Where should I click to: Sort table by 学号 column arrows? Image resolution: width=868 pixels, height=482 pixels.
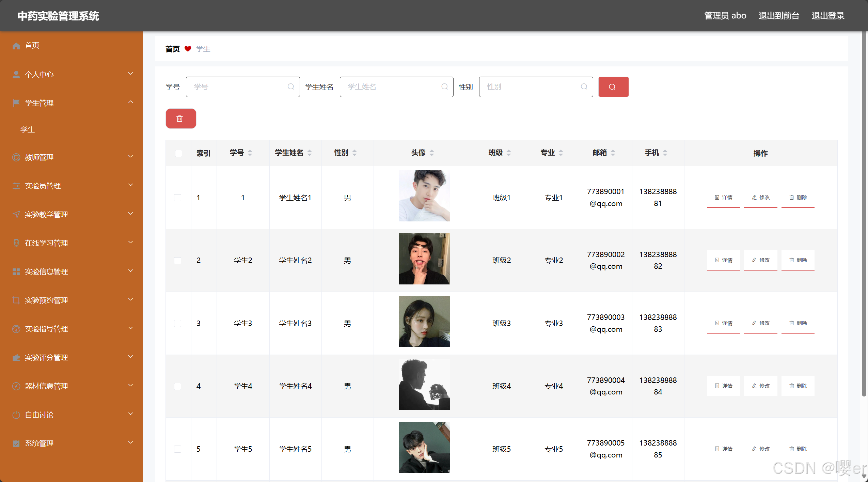pyautogui.click(x=250, y=153)
